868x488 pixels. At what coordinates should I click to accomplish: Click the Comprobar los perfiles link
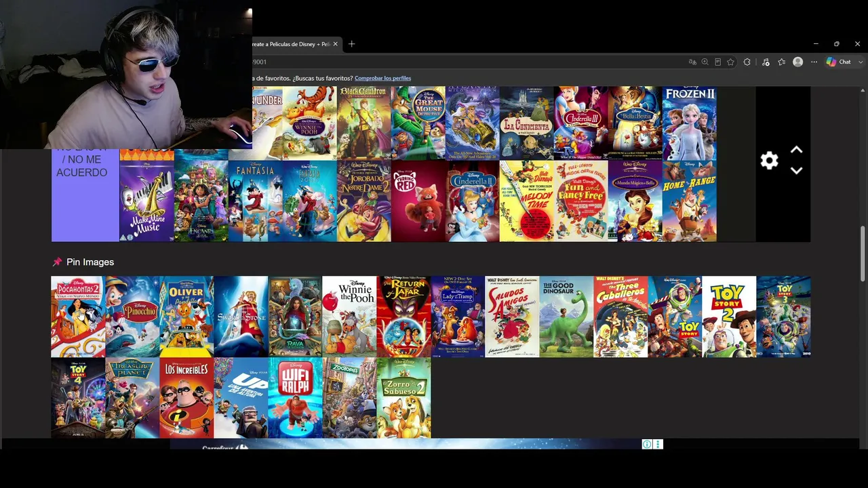coord(382,78)
